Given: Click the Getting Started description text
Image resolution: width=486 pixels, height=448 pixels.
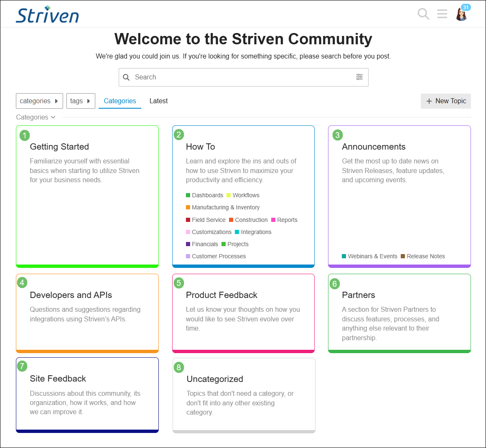Looking at the screenshot, I should pos(84,171).
